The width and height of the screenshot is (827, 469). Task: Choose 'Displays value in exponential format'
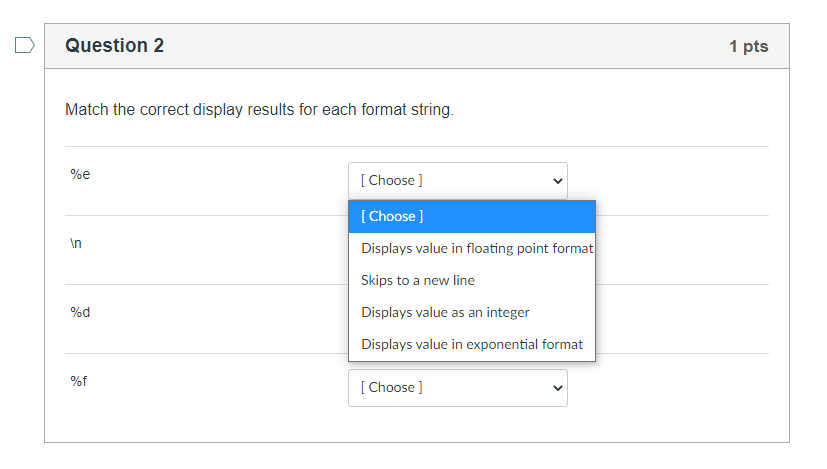[471, 344]
